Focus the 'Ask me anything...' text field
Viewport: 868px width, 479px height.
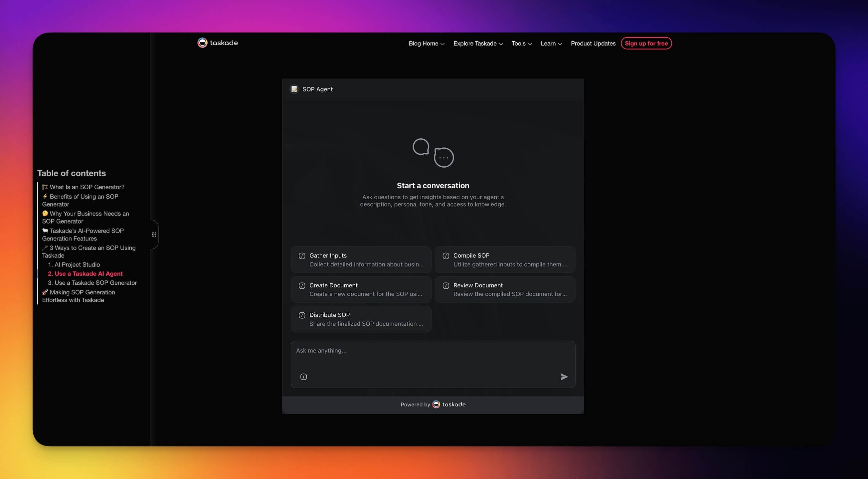pos(433,355)
